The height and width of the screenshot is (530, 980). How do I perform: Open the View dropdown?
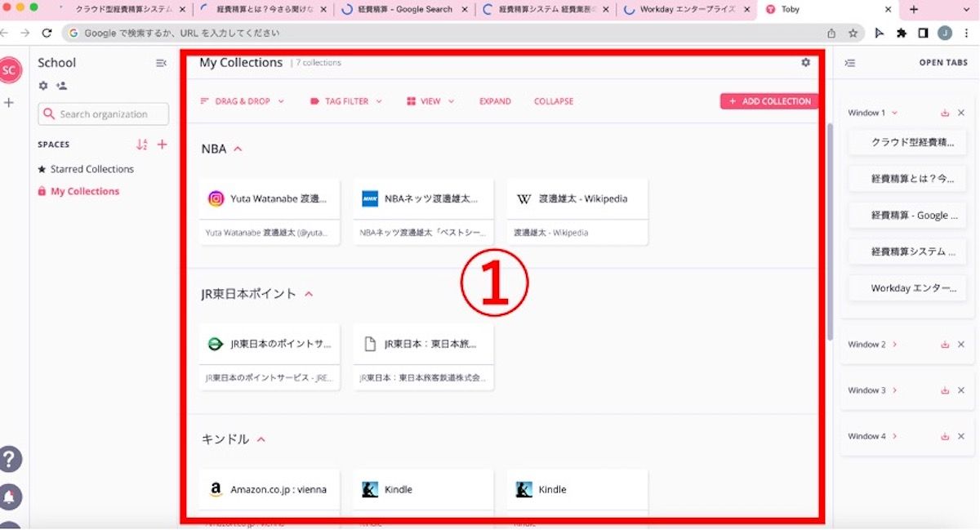coord(430,101)
